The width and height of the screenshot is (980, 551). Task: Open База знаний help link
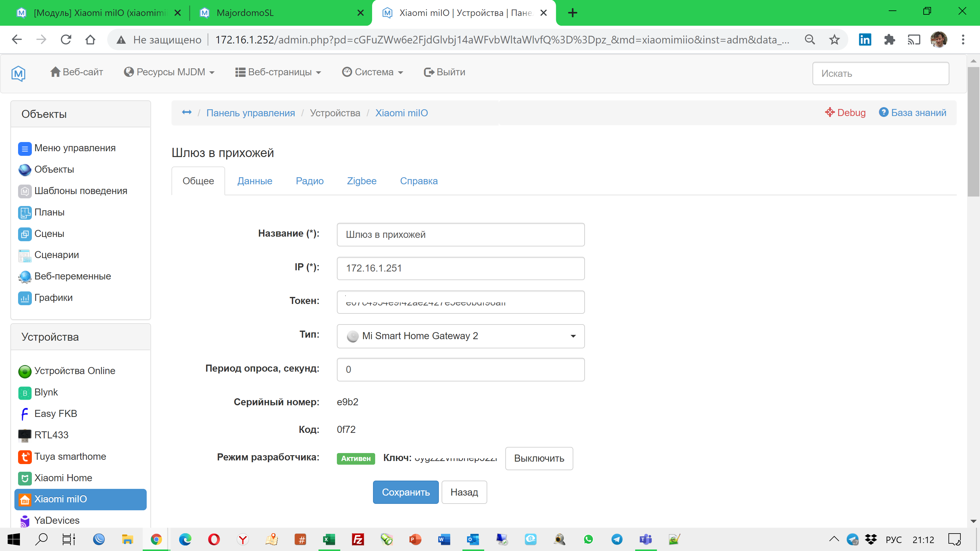pyautogui.click(x=912, y=113)
